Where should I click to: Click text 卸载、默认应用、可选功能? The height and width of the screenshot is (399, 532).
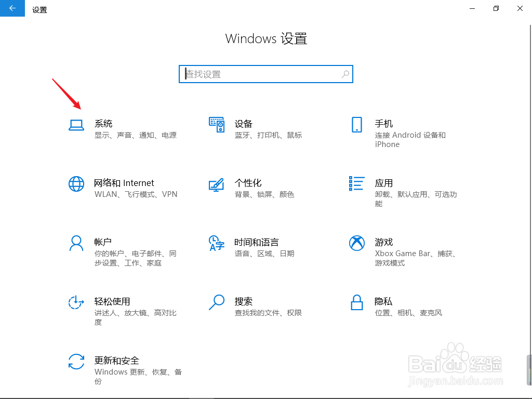tap(416, 199)
